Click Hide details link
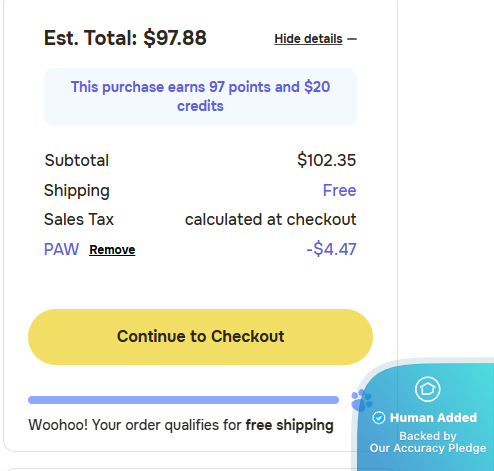Viewport: 494px width, 471px height. (x=308, y=39)
